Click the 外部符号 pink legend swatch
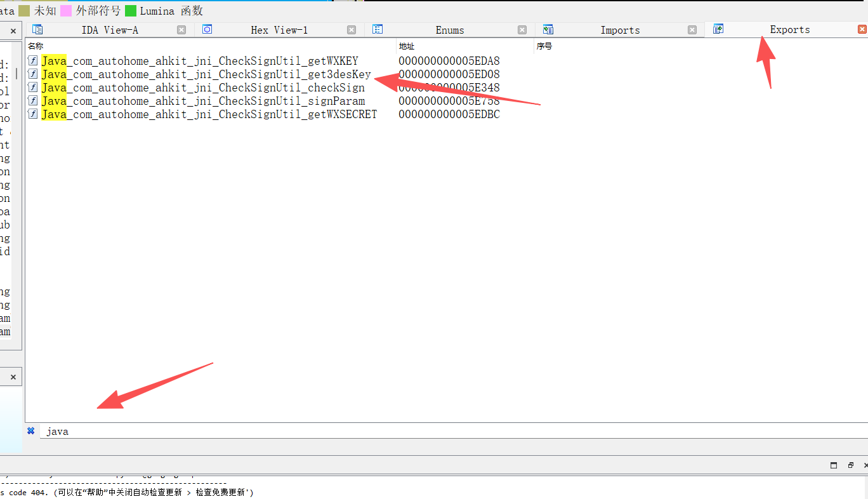 click(66, 11)
